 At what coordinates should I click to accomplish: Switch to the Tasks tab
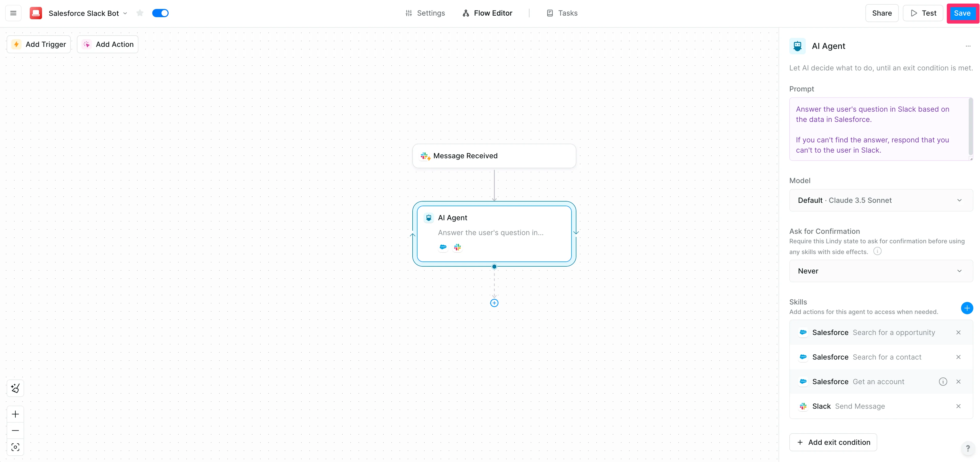[562, 13]
